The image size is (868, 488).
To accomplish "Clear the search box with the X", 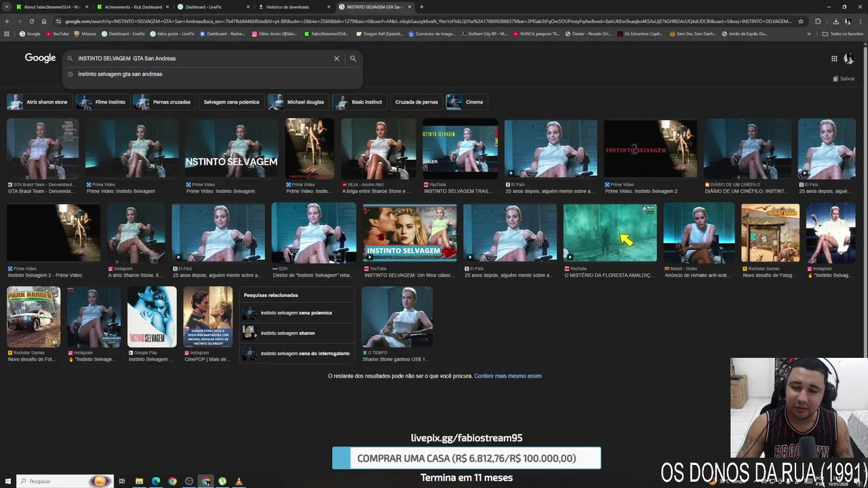I will point(336,58).
